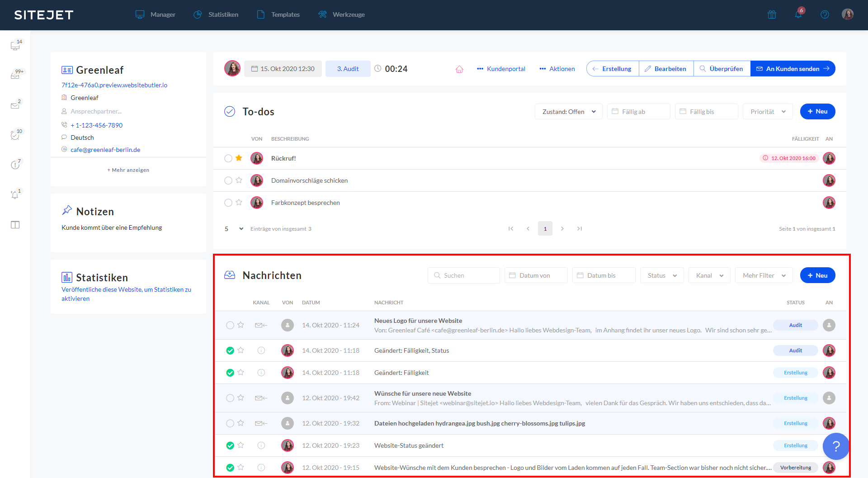Open Kanal filter dropdown

(x=709, y=275)
